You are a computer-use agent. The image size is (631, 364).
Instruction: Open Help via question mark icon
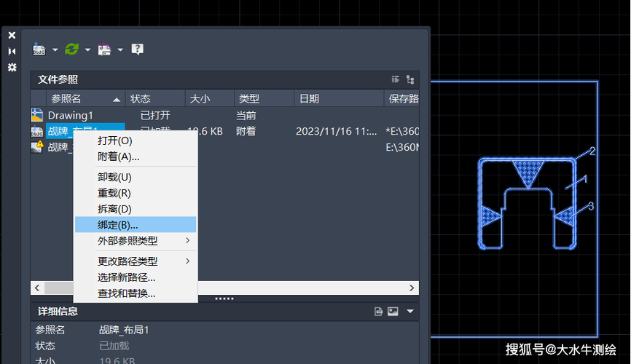pos(137,50)
